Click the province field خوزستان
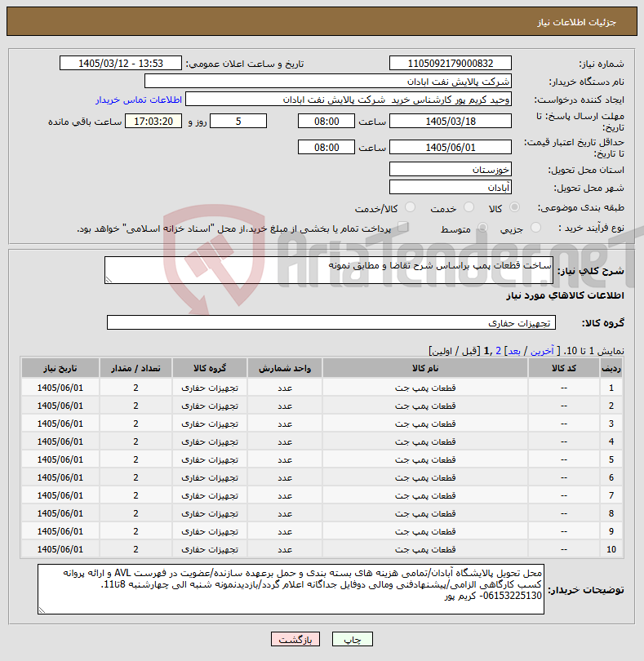The width and height of the screenshot is (644, 661). click(450, 170)
